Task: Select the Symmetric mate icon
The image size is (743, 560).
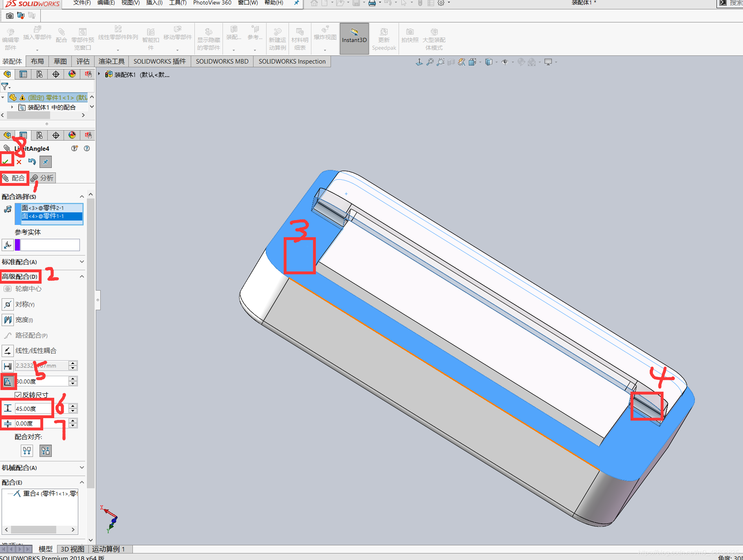Action: click(8, 304)
